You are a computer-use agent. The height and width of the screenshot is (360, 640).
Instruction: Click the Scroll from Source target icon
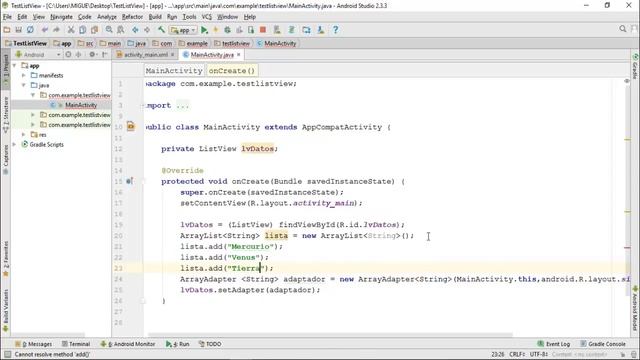click(x=68, y=54)
